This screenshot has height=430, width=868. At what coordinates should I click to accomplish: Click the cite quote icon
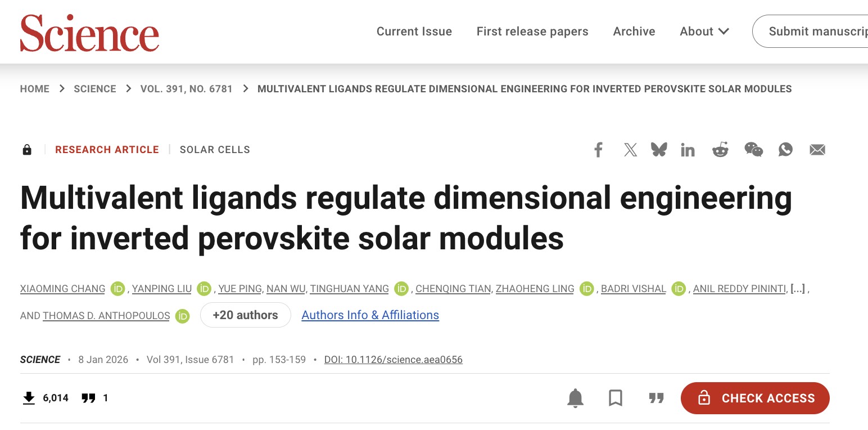[656, 398]
